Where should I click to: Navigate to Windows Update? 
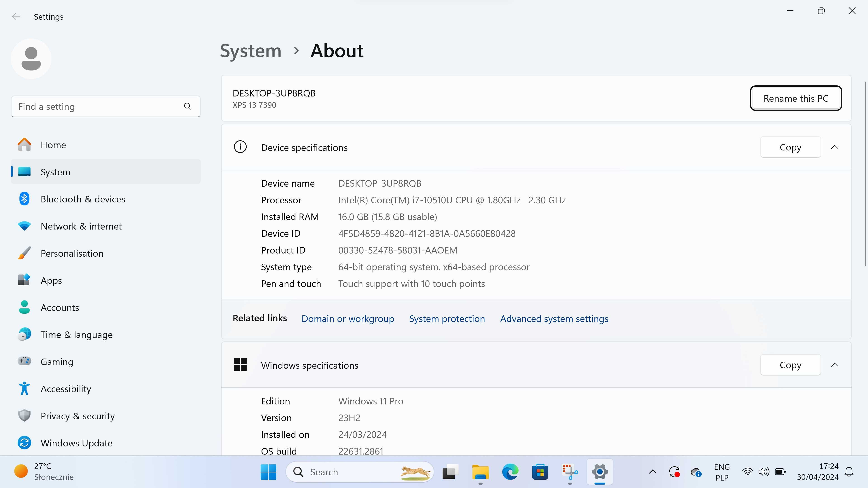click(106, 443)
